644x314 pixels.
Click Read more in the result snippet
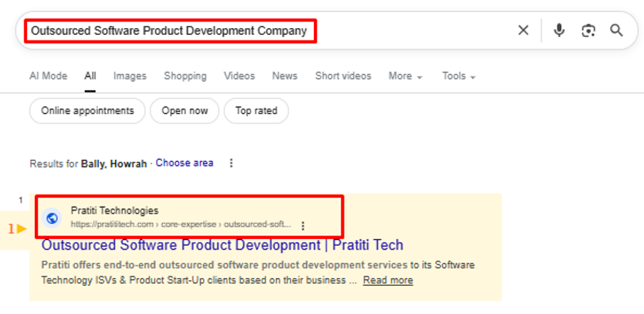pyautogui.click(x=388, y=280)
